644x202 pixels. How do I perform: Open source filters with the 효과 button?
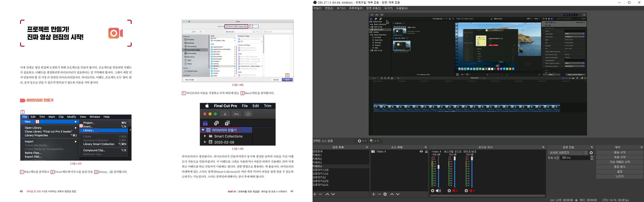click(x=375, y=141)
